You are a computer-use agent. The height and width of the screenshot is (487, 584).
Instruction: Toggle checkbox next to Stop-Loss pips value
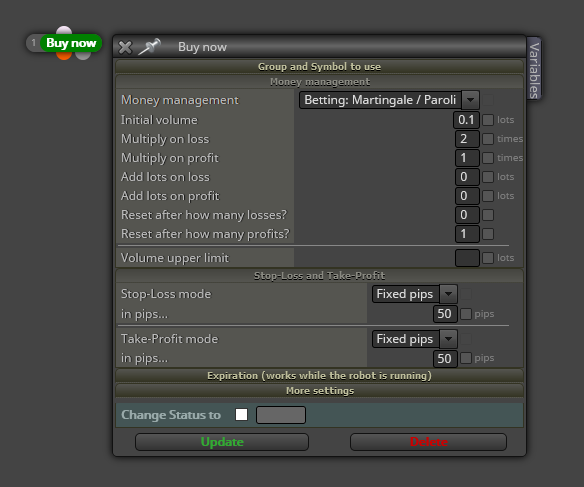click(466, 314)
